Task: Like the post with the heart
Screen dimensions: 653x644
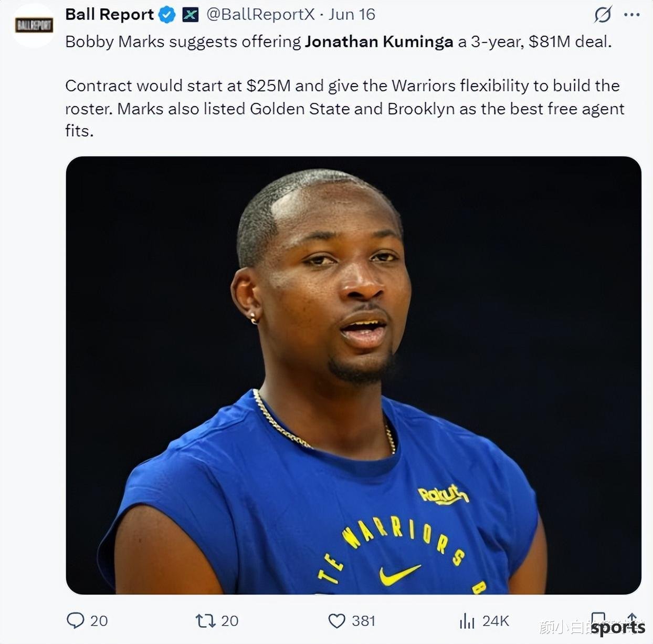Action: (x=336, y=621)
